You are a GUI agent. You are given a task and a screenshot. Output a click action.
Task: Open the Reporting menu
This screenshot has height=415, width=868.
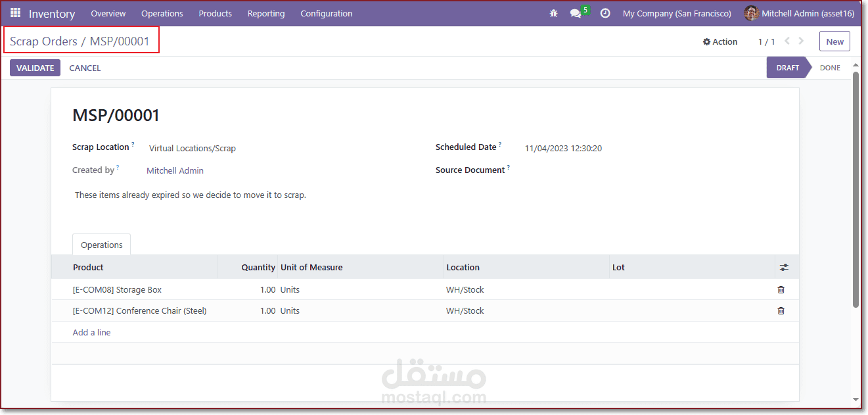(266, 13)
